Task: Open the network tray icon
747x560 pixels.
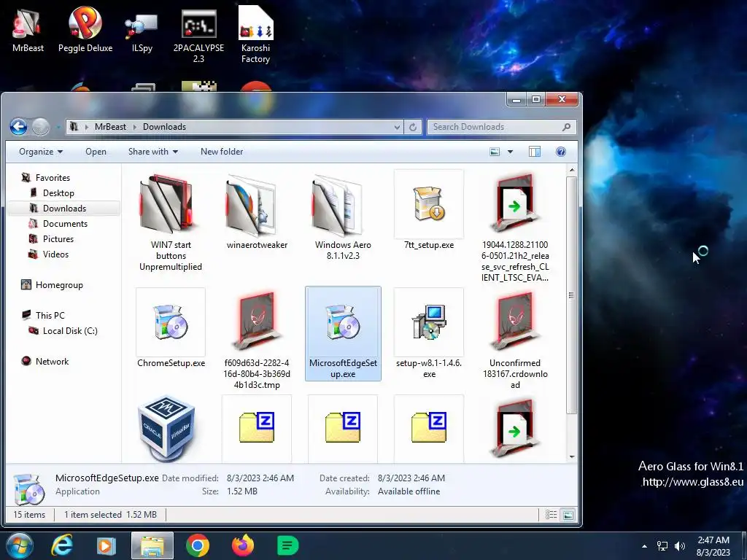Action: pyautogui.click(x=662, y=546)
